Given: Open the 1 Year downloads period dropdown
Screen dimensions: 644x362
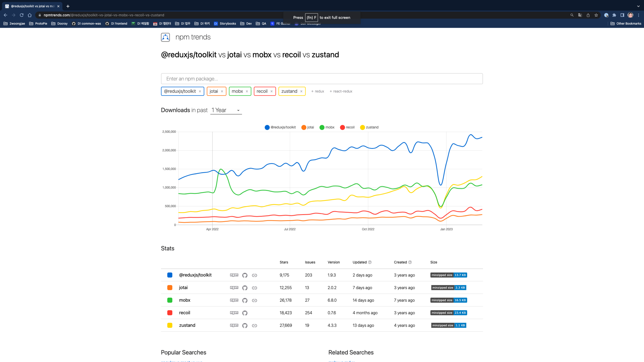Looking at the screenshot, I should 226,110.
